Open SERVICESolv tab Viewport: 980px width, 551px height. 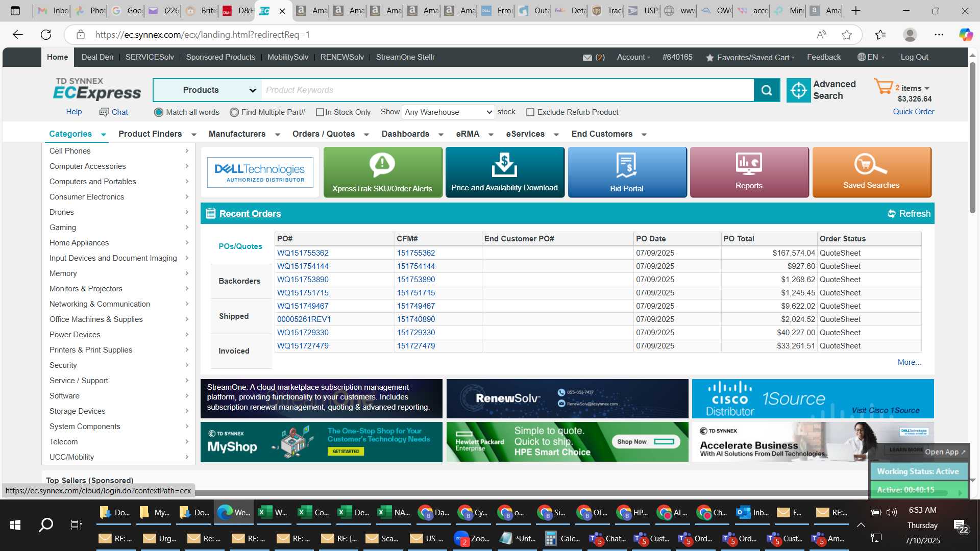coord(150,57)
